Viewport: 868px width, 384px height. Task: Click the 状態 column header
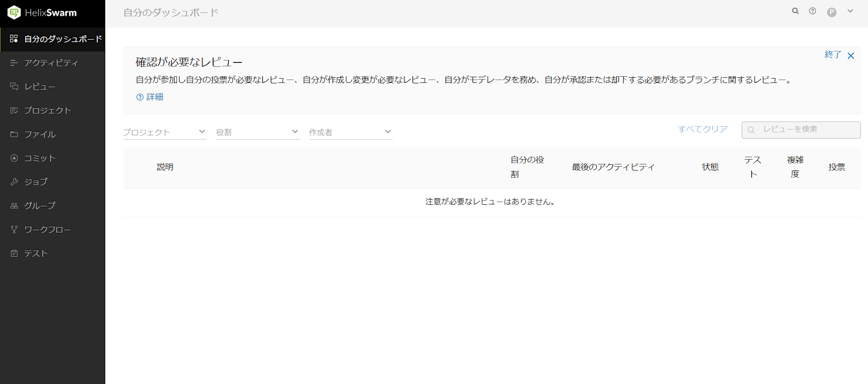[710, 167]
